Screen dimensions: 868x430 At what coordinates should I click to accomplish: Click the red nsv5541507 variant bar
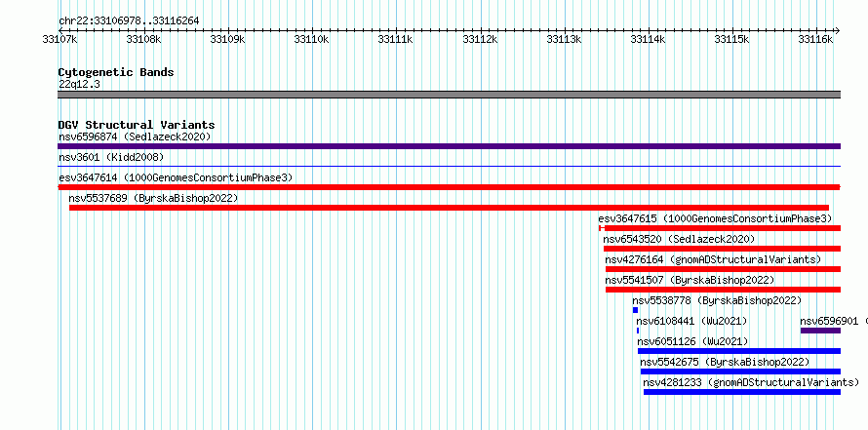(723, 290)
